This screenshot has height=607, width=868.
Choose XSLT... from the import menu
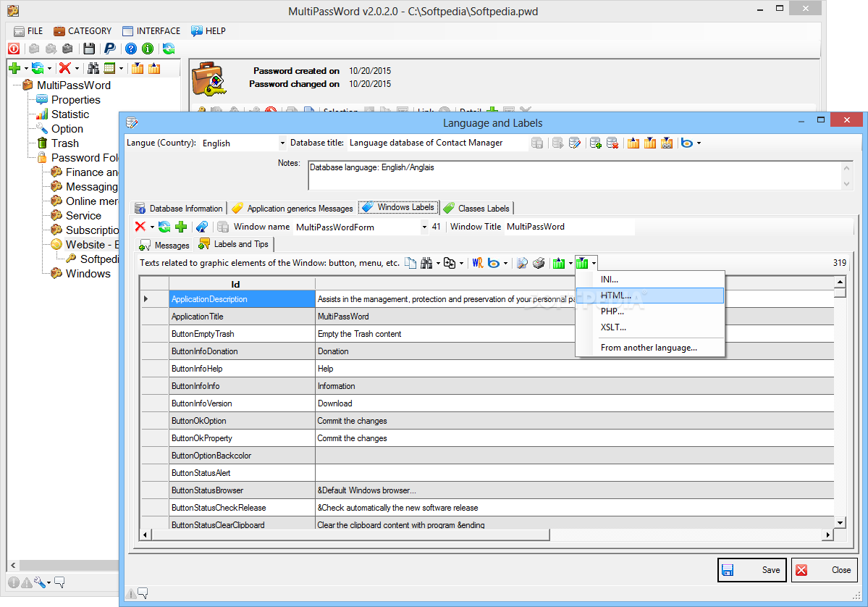click(x=650, y=327)
